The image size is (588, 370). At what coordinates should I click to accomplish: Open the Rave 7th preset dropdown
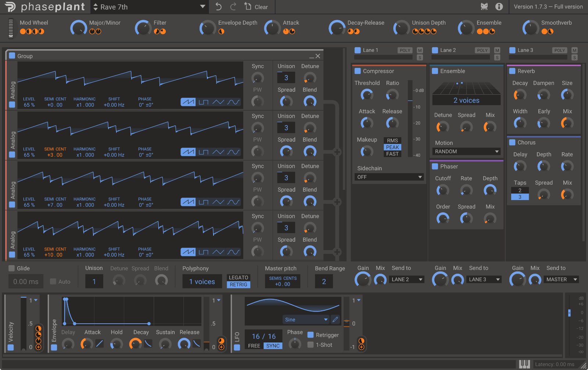pos(202,7)
